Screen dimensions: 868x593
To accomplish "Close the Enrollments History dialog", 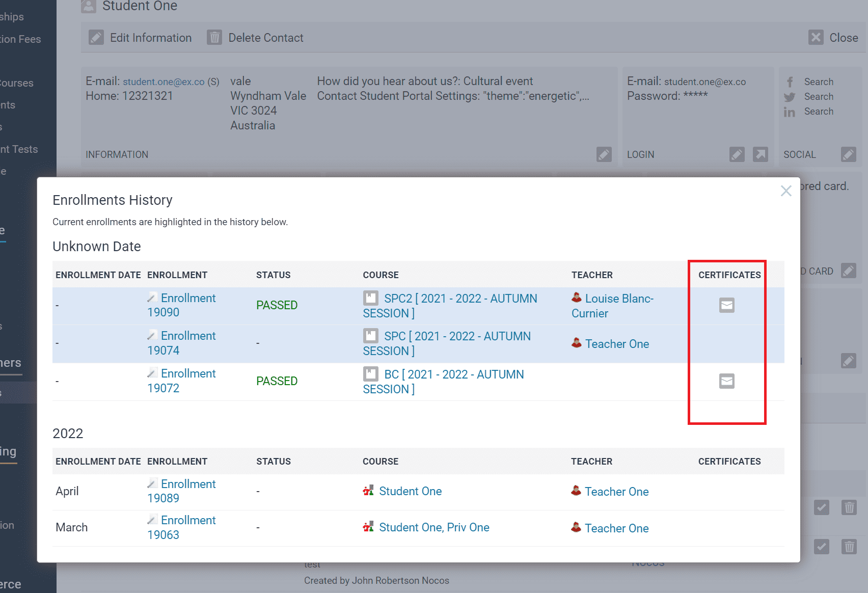I will [785, 191].
